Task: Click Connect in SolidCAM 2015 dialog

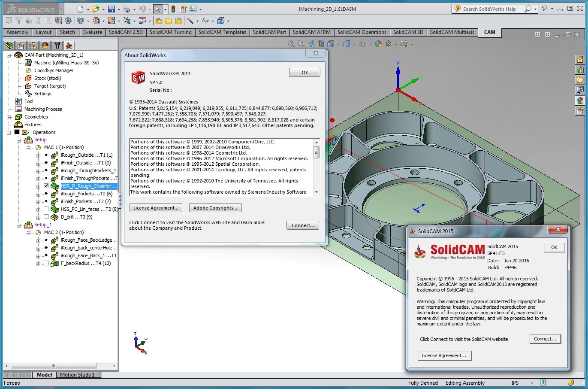Action: [x=545, y=339]
